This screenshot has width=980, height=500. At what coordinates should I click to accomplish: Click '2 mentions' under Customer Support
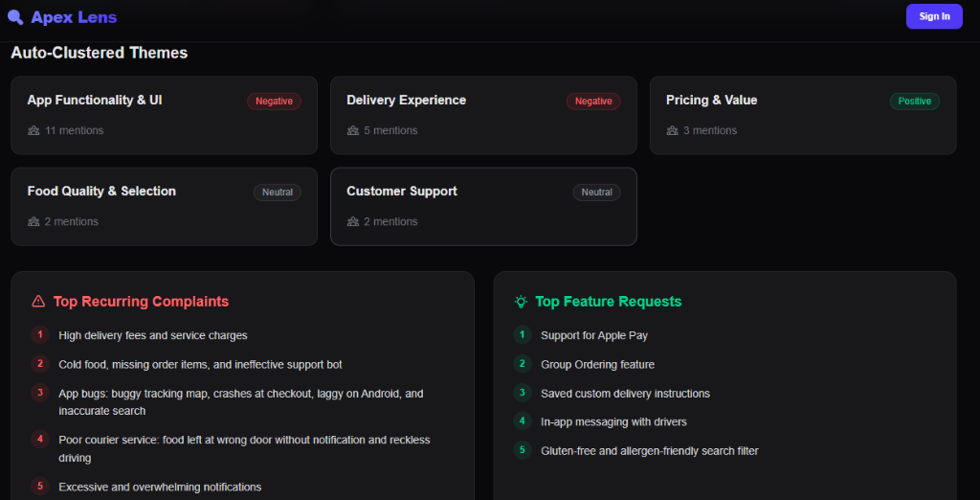pyautogui.click(x=391, y=221)
